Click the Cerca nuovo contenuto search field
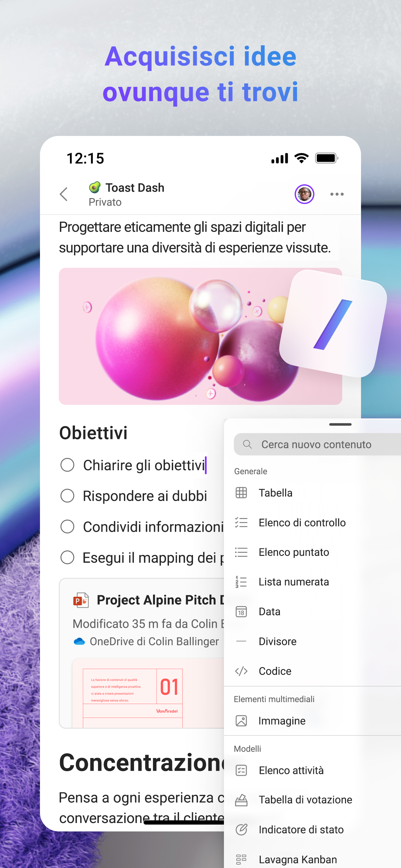 click(x=317, y=444)
